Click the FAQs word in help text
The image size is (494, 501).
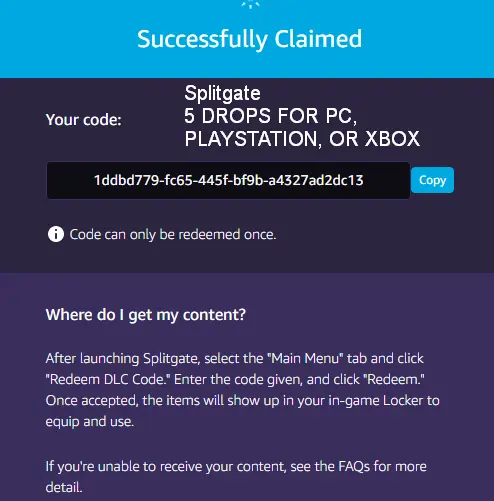[354, 466]
